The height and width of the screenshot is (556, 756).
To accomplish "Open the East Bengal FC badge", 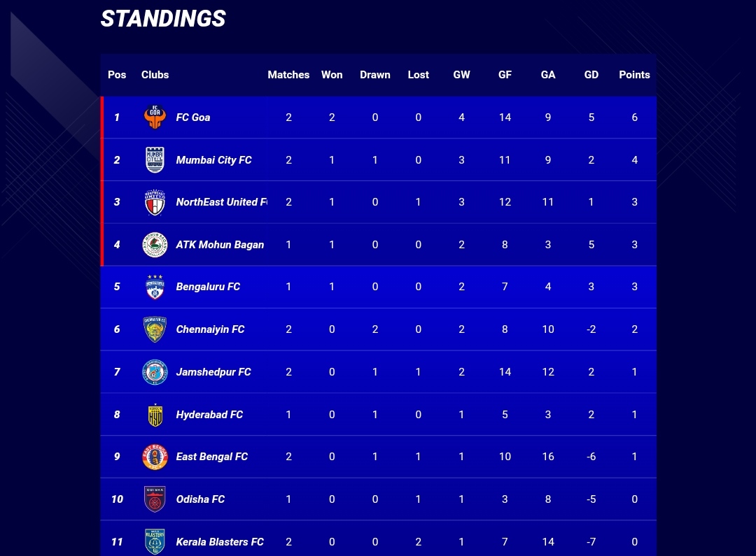I will click(x=155, y=457).
